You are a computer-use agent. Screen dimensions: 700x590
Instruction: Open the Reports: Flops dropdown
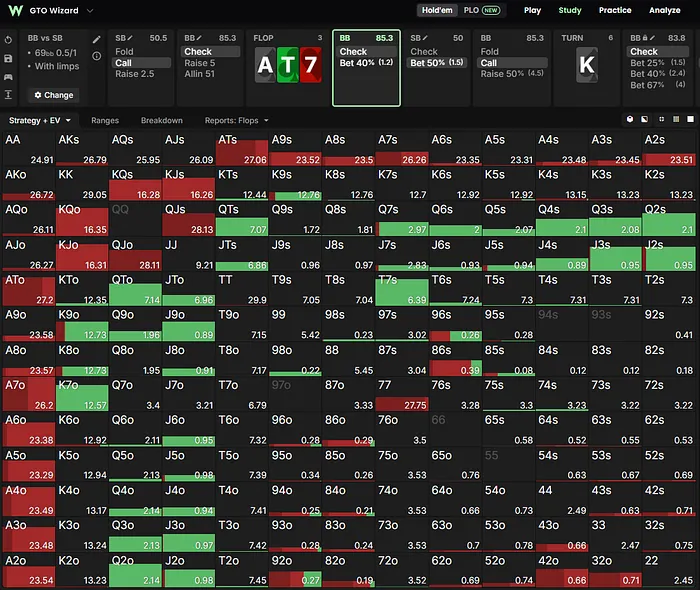(x=237, y=120)
